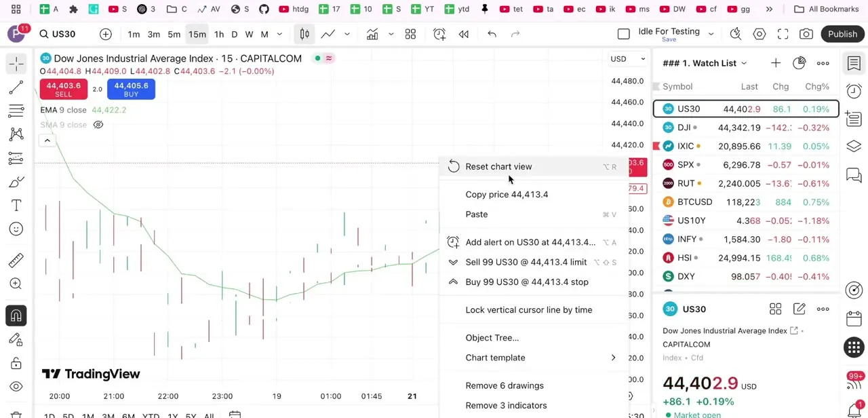Choose Reset chart view from context menu
The image size is (868, 418).
(x=534, y=167)
